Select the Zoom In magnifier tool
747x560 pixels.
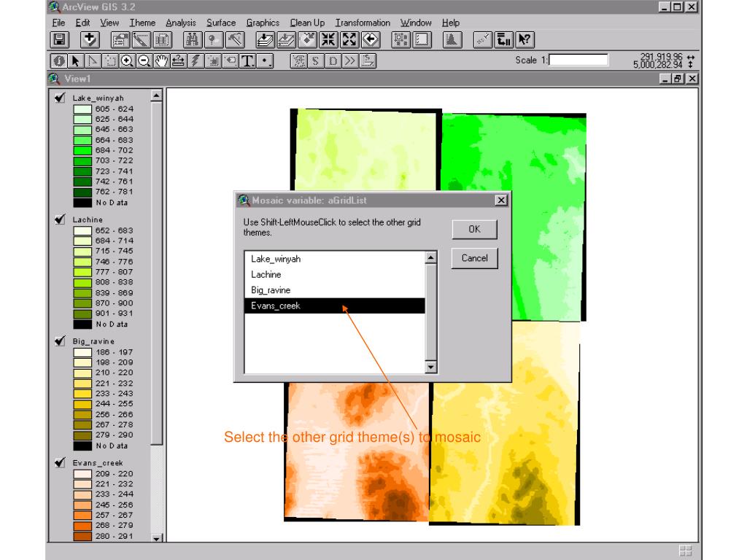coord(127,61)
